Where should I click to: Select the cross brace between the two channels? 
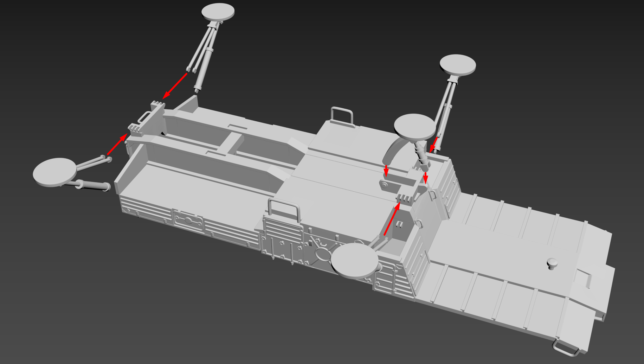click(x=230, y=143)
